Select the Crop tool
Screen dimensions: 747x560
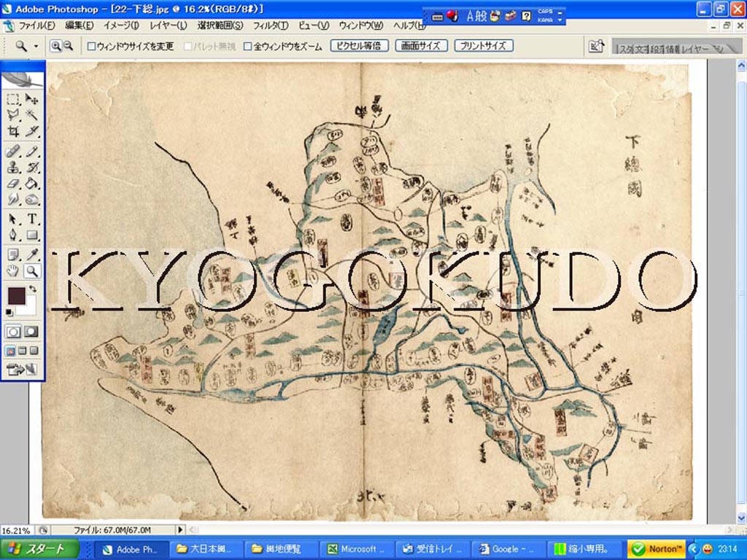(13, 131)
